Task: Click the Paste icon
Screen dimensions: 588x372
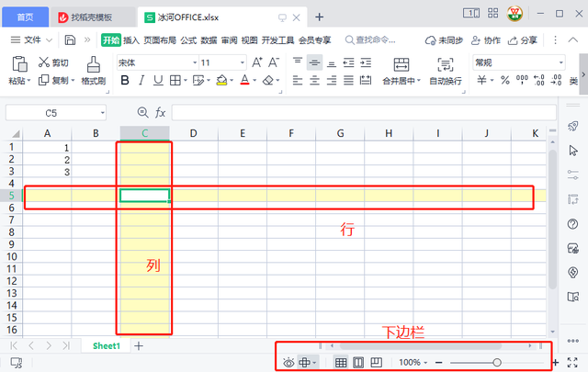Action: pyautogui.click(x=19, y=64)
